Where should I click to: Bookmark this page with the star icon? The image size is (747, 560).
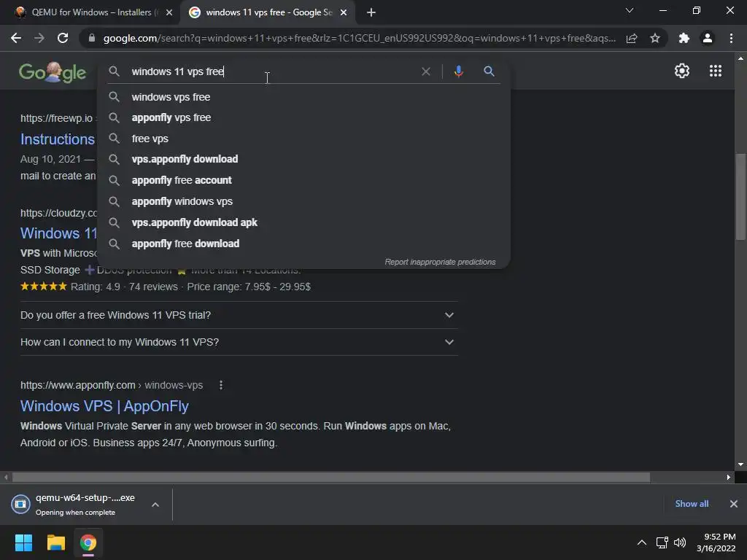point(655,38)
